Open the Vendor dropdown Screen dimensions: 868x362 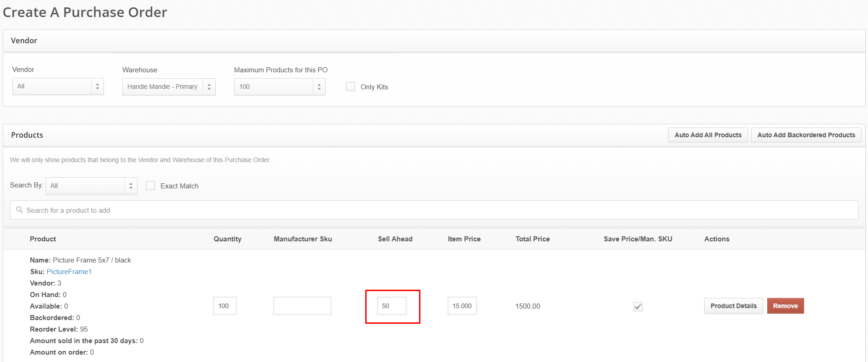pos(57,86)
